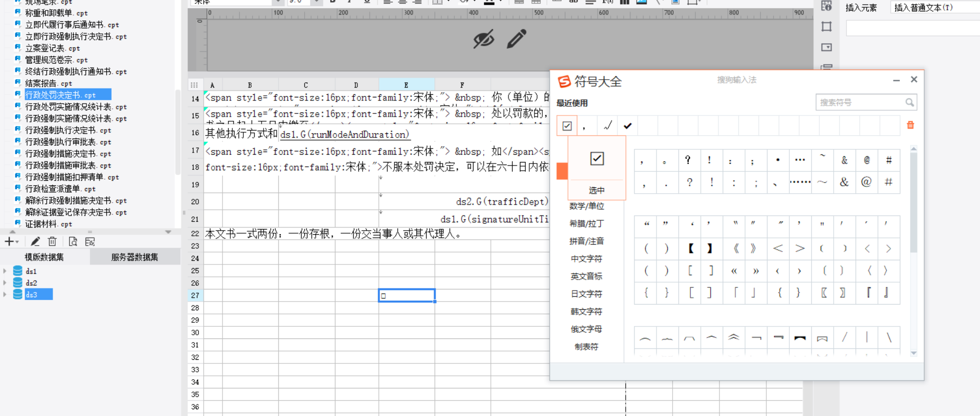The height and width of the screenshot is (416, 980).
Task: Open the dataset connection editor icon
Action: 90,242
